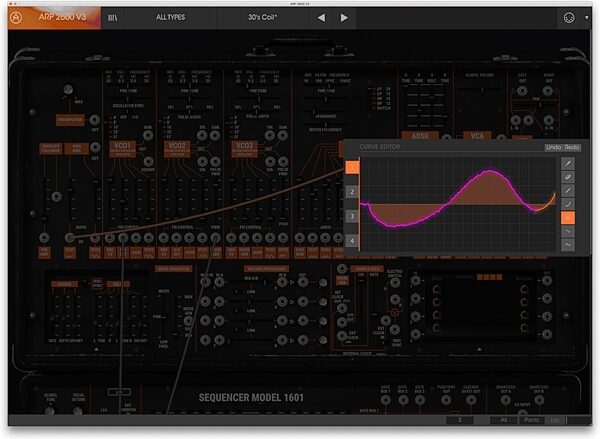Click the VCO1 SAW output jack
Screen dimensions: 600x439
point(148,135)
